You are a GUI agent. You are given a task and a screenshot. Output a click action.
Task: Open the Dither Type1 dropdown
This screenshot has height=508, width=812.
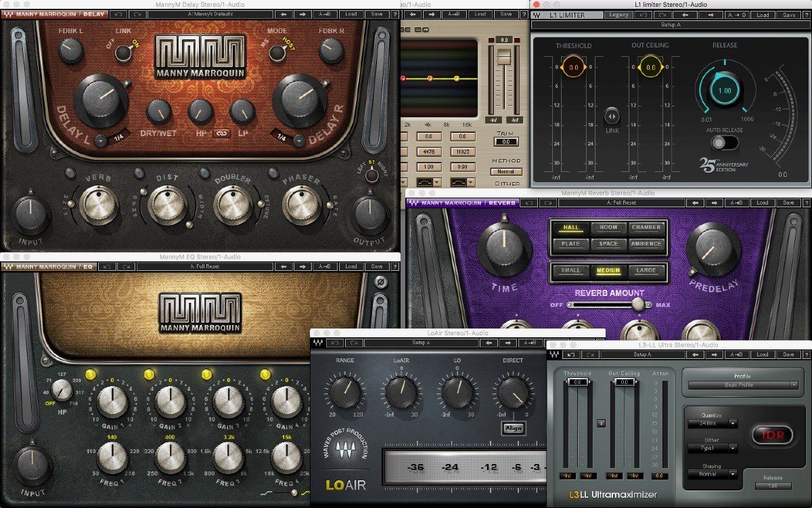click(x=713, y=448)
